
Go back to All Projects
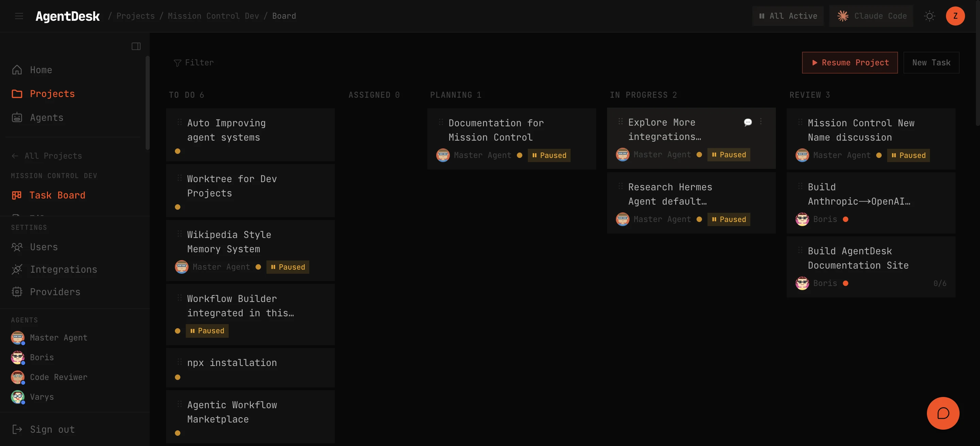click(x=46, y=156)
